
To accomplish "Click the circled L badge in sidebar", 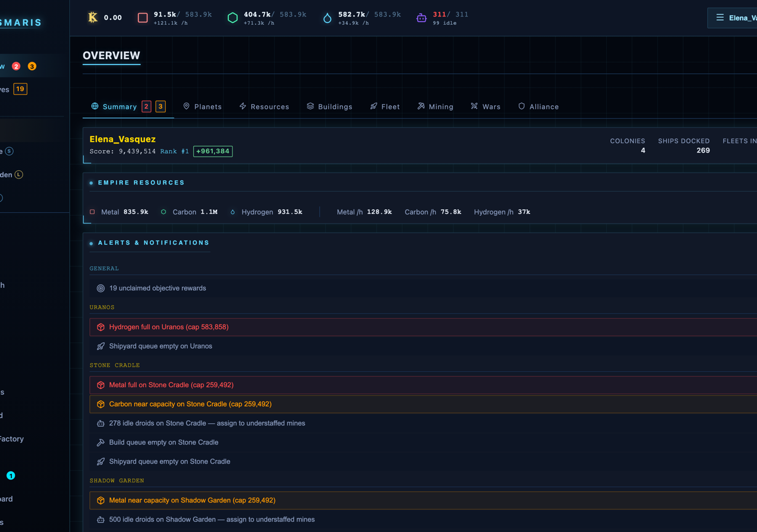I will (x=19, y=174).
